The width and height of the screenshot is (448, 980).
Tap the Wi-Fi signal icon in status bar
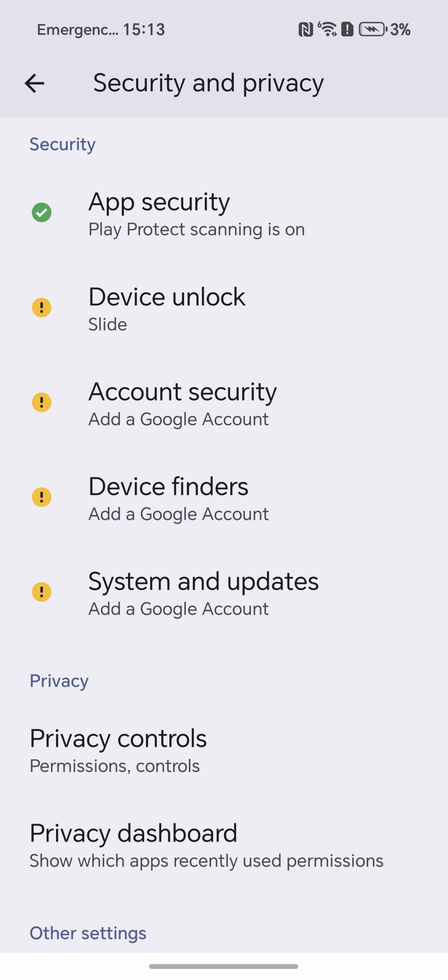tap(327, 29)
